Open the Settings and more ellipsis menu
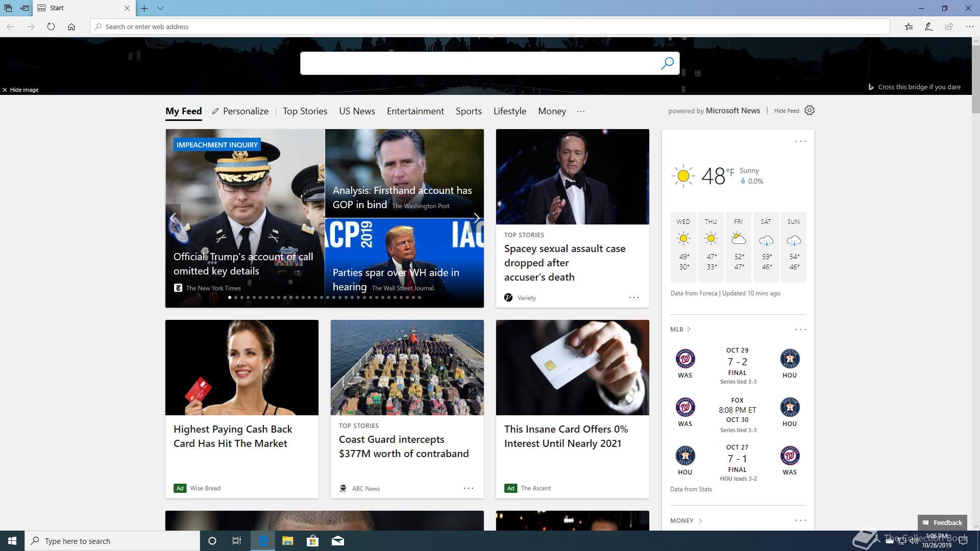This screenshot has height=551, width=980. point(969,27)
